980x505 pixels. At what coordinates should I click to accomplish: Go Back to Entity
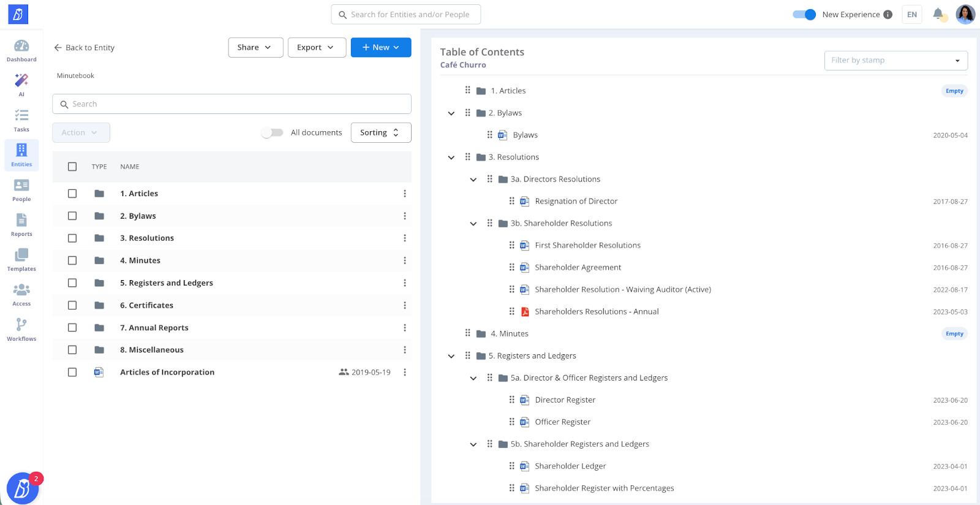pyautogui.click(x=84, y=48)
